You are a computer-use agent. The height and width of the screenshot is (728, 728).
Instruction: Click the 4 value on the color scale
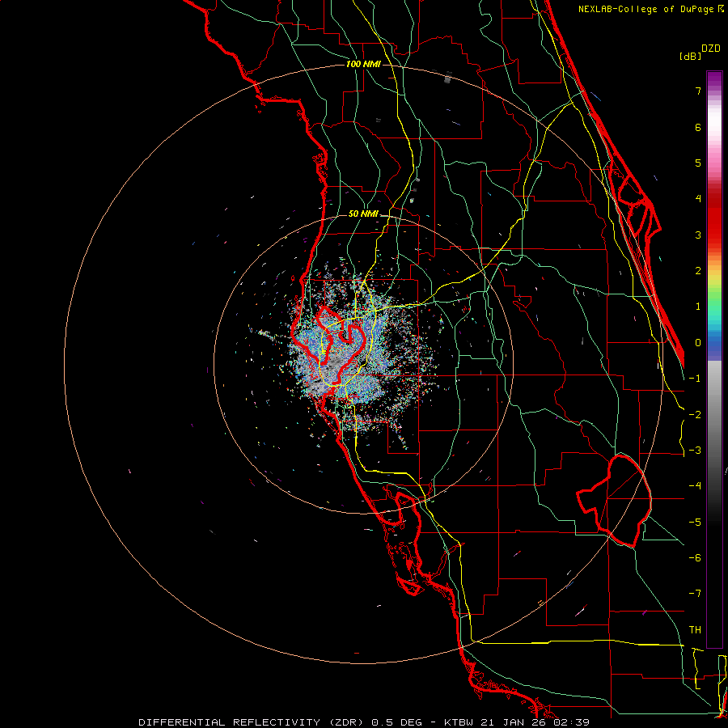(x=698, y=199)
